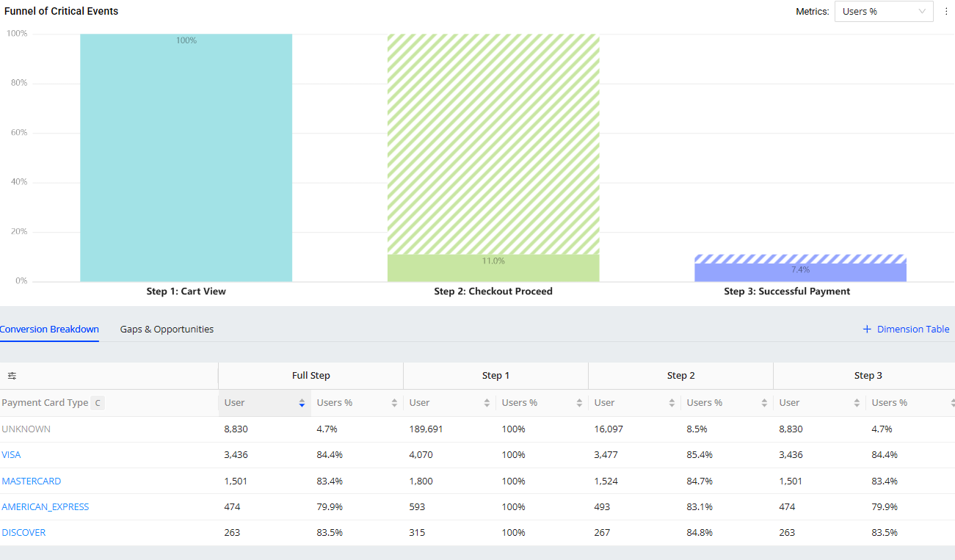Sort Step 1 User column
This screenshot has width=955, height=560.
click(487, 403)
